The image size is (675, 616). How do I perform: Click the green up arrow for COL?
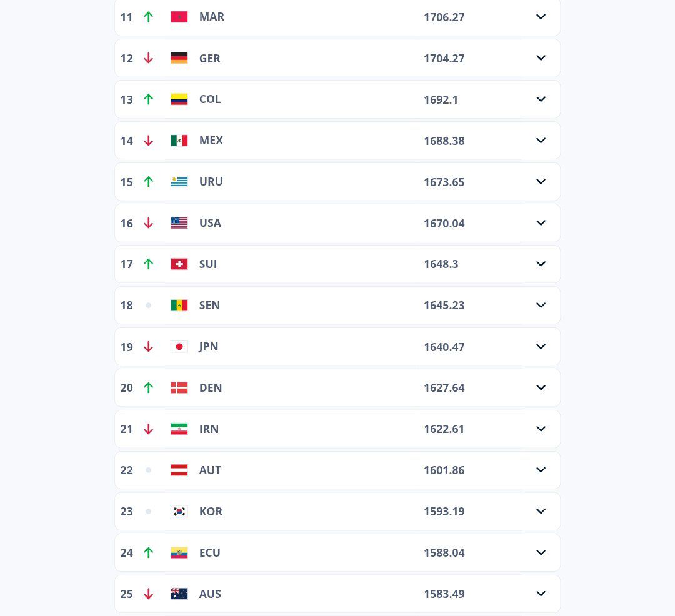coord(148,99)
